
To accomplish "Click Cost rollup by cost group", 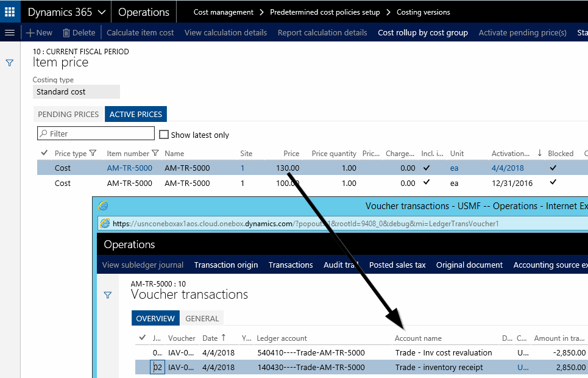I will 423,32.
